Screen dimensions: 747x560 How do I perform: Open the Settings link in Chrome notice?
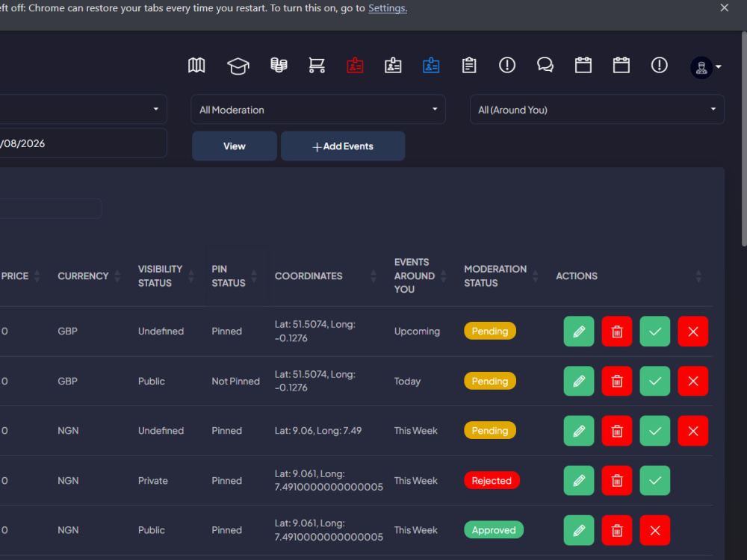tap(387, 8)
